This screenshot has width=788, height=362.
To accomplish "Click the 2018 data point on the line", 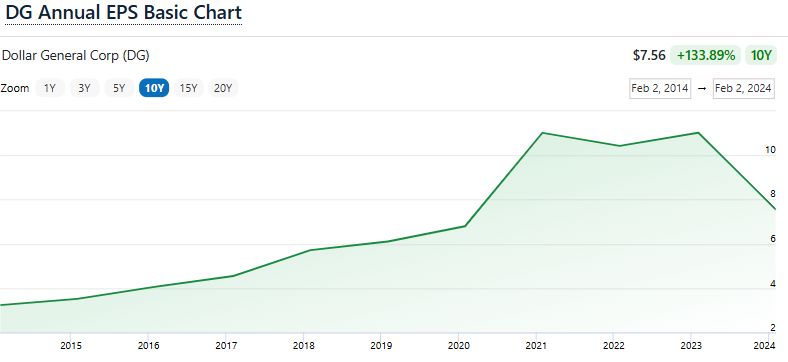I will pos(310,250).
